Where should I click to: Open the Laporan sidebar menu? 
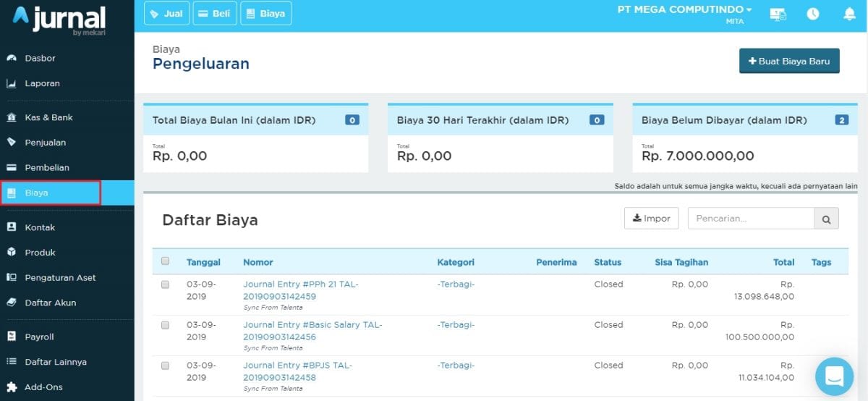point(42,83)
